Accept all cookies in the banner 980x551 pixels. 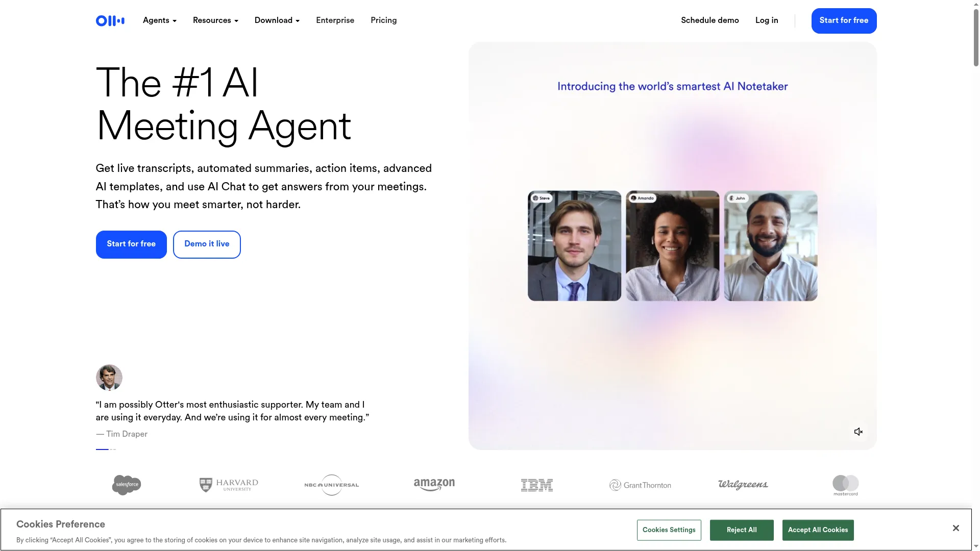[818, 530]
